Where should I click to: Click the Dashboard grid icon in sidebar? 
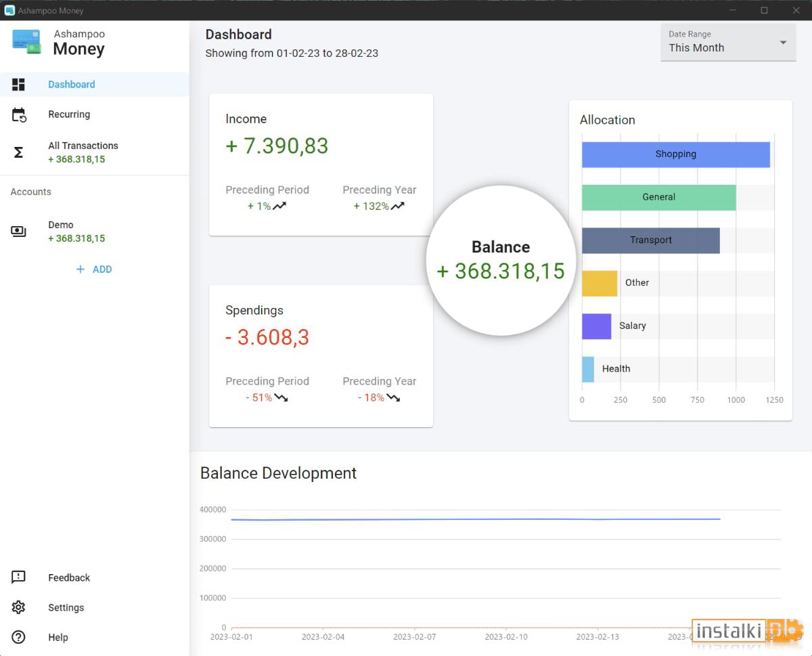18,85
